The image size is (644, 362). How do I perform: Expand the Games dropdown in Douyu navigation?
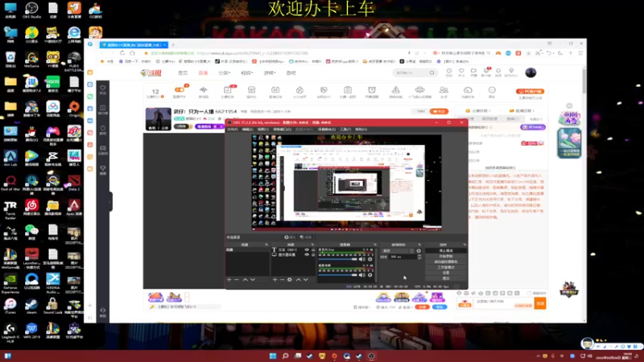click(x=270, y=72)
